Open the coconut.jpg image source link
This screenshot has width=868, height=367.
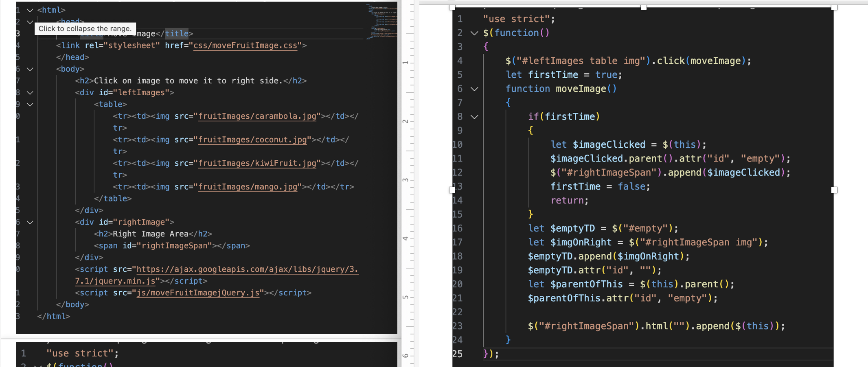pyautogui.click(x=252, y=140)
